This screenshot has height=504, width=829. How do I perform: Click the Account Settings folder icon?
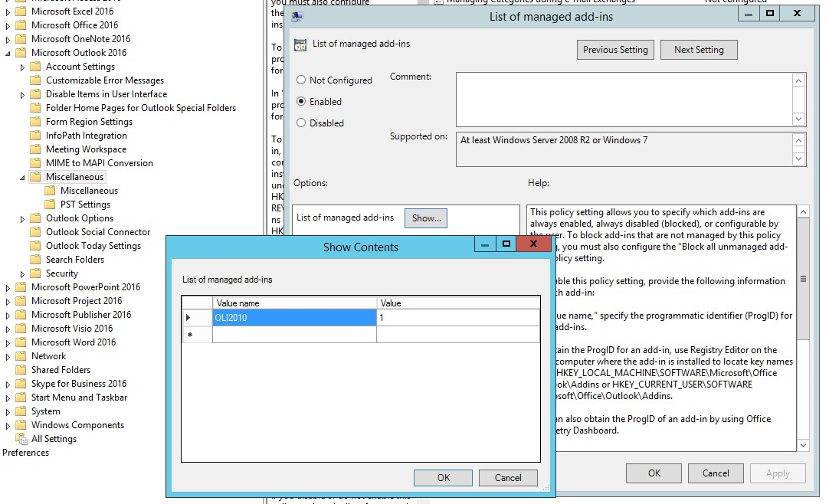(x=35, y=66)
